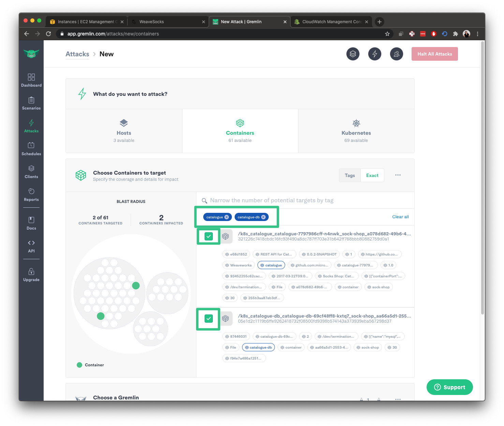The height and width of the screenshot is (426, 504).
Task: Click the sock-shop tag in first container
Action: (379, 287)
